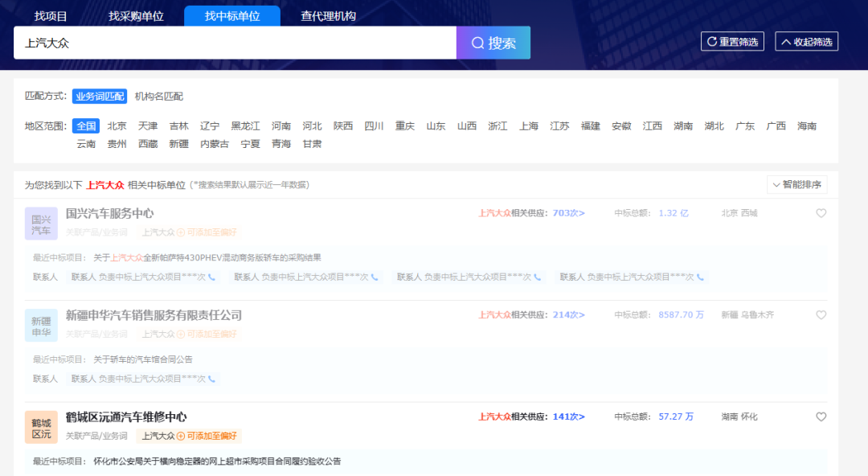Filter region by 湖北

pyautogui.click(x=714, y=125)
